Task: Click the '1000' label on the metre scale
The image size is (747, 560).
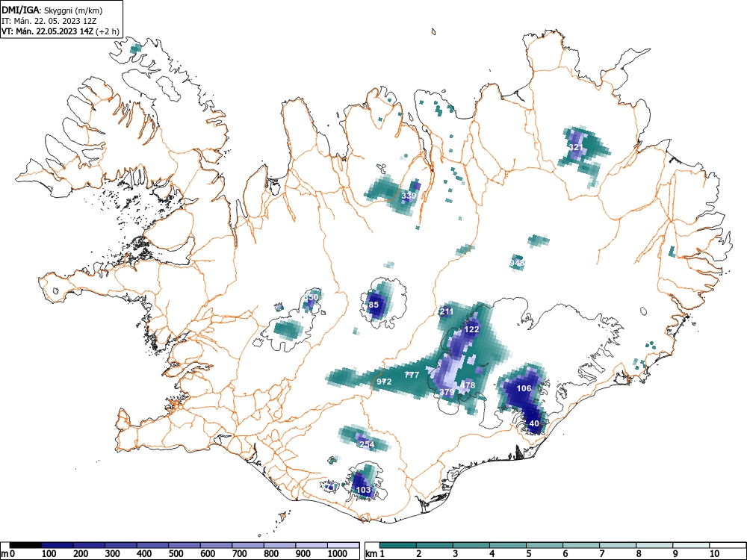Action: (x=338, y=553)
